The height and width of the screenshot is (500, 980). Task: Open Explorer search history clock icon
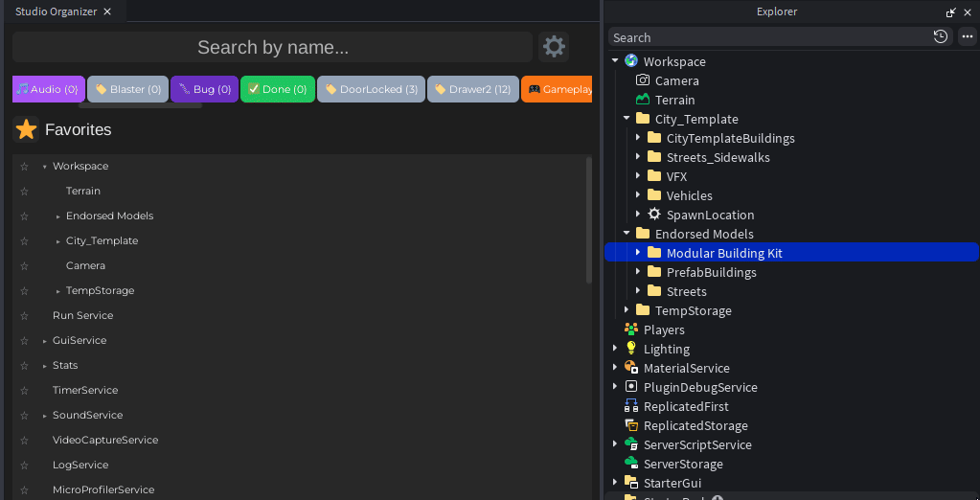tap(941, 36)
